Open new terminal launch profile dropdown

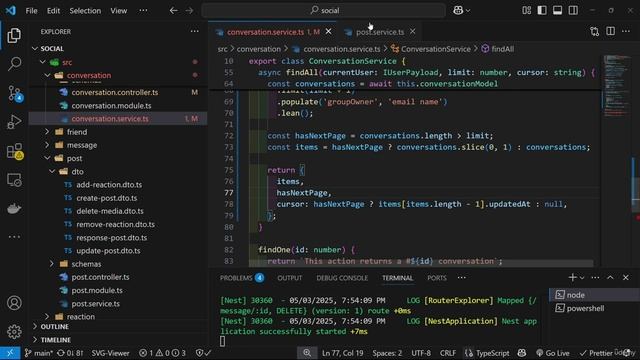click(x=582, y=278)
